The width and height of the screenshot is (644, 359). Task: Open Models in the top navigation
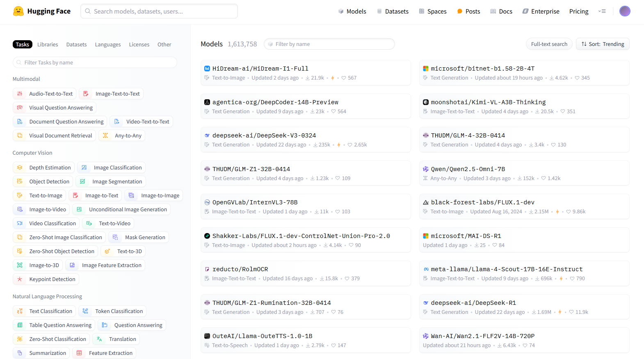click(352, 11)
